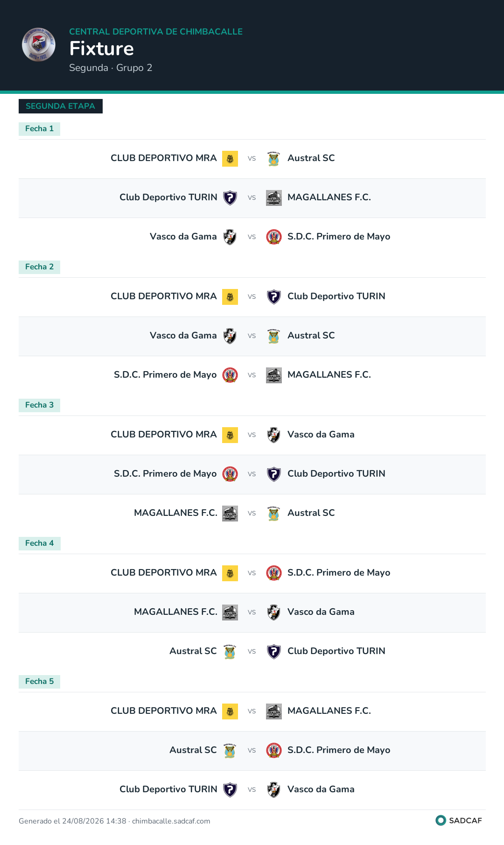Screen dimensions: 504x845
Task: Click MAGALLANES F.C. crest in Fecha 5
Action: click(274, 711)
